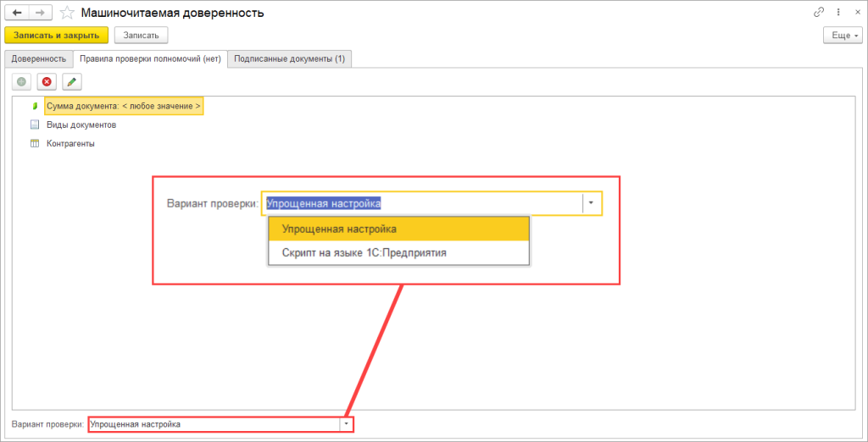Screen dimensions: 868x442
Task: Go forward with the right arrow button
Action: pyautogui.click(x=41, y=12)
